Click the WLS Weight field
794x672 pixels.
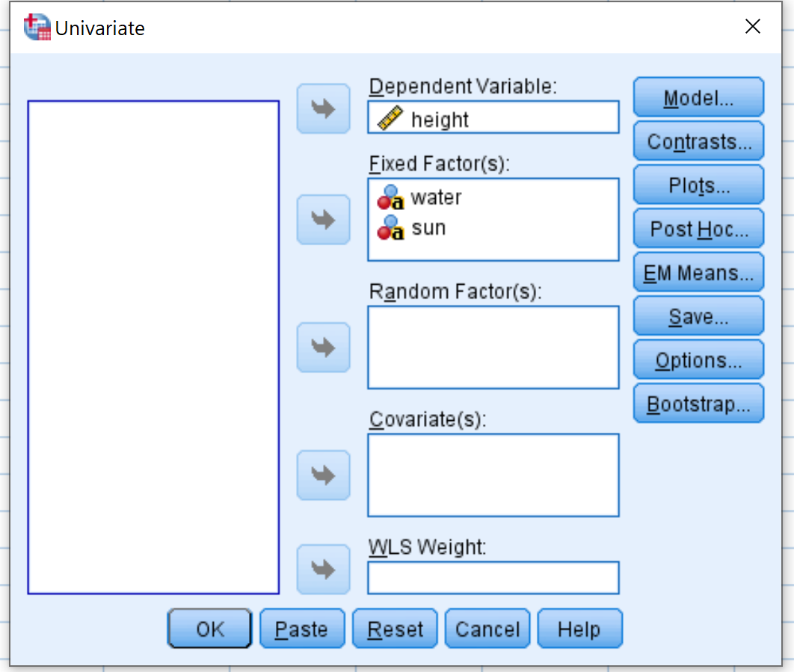click(493, 578)
